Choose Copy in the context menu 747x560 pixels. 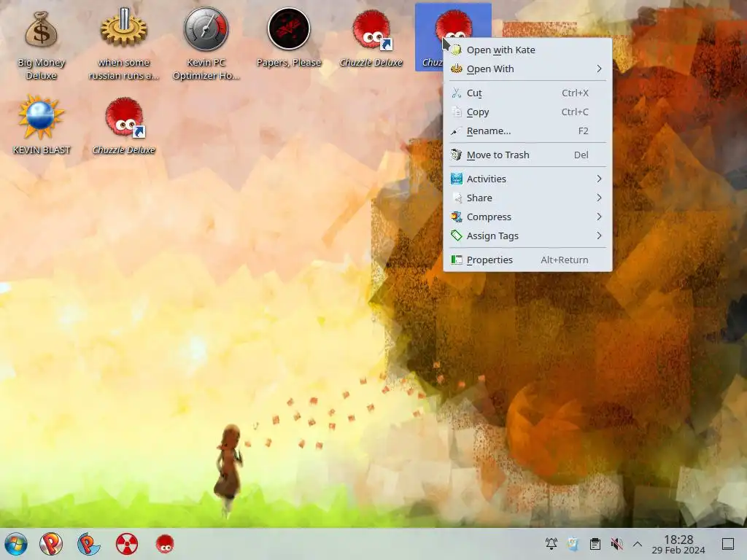click(527, 112)
